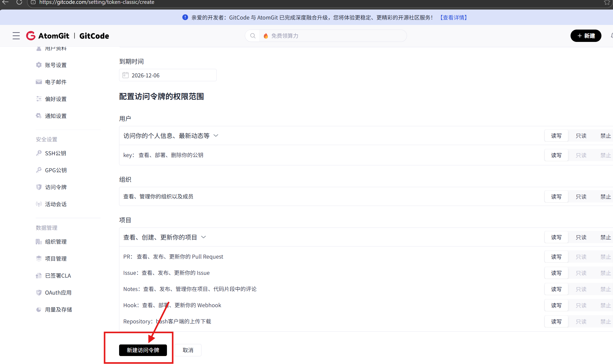Image resolution: width=613 pixels, height=364 pixels.
Task: Expand 访问你的个人信息、最新动态等 chevron
Action: click(216, 135)
